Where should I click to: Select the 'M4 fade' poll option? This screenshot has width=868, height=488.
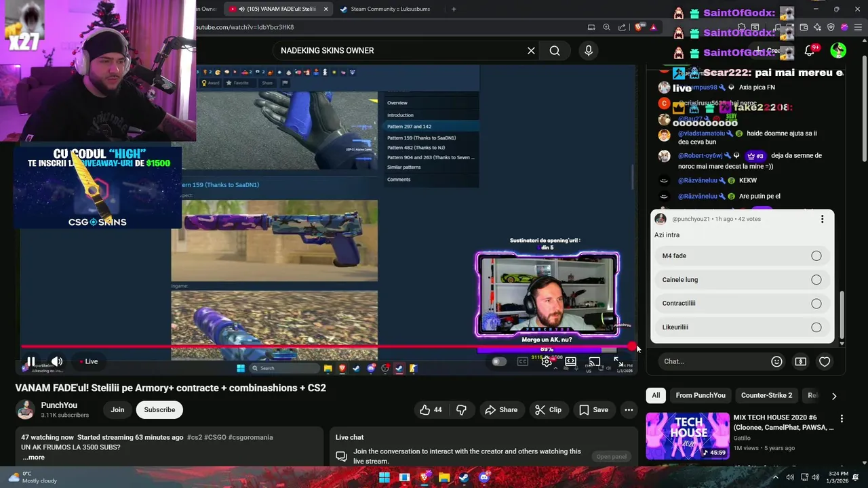[743, 256]
